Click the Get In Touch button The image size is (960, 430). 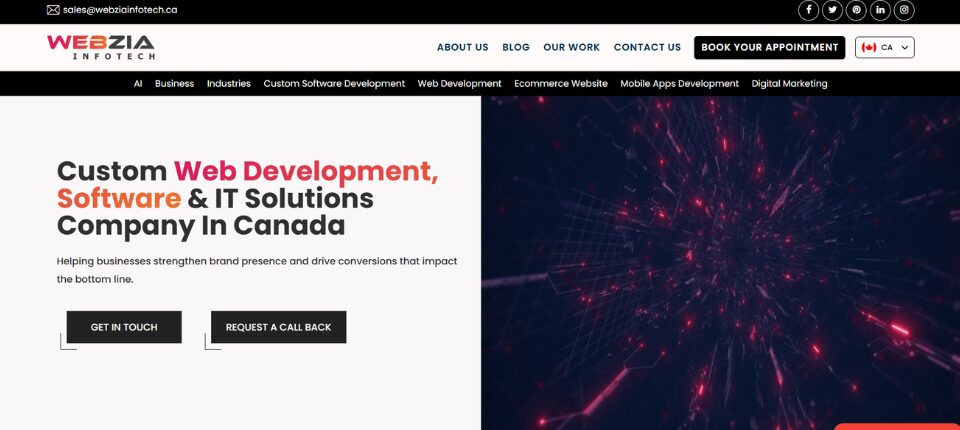click(x=124, y=327)
